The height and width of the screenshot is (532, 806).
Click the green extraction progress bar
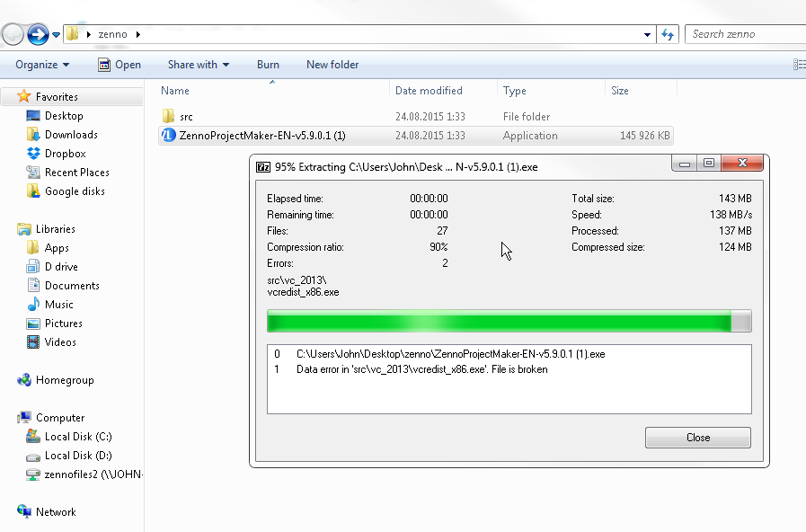(x=509, y=321)
